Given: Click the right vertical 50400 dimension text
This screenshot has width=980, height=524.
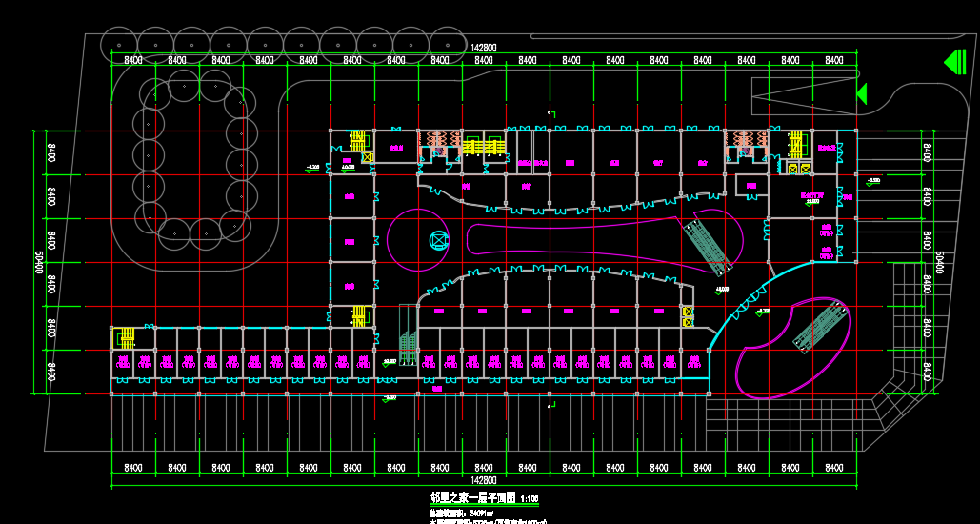Looking at the screenshot, I should pyautogui.click(x=939, y=262).
